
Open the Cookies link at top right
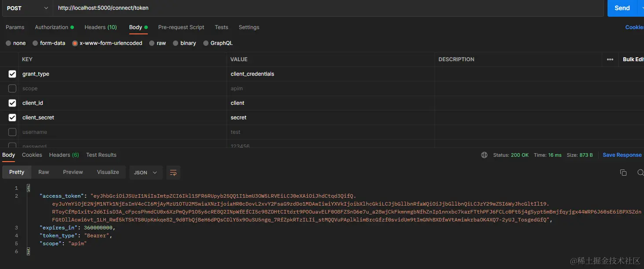click(634, 27)
